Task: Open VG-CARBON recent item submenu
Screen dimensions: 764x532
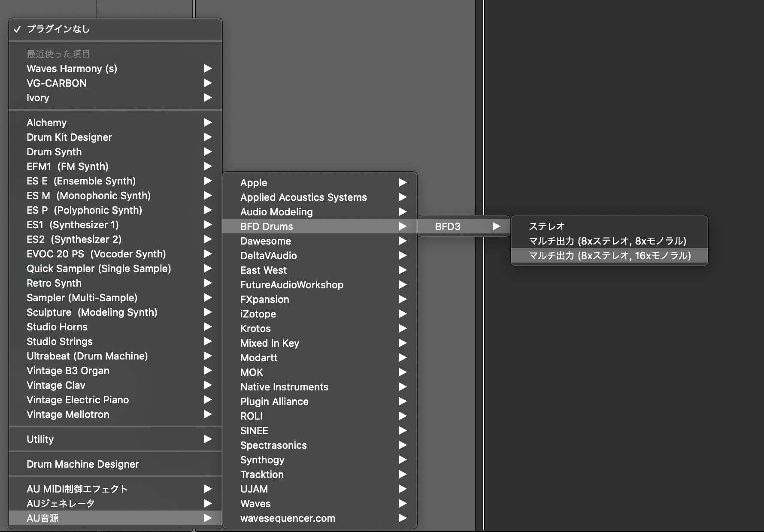Action: (x=115, y=83)
